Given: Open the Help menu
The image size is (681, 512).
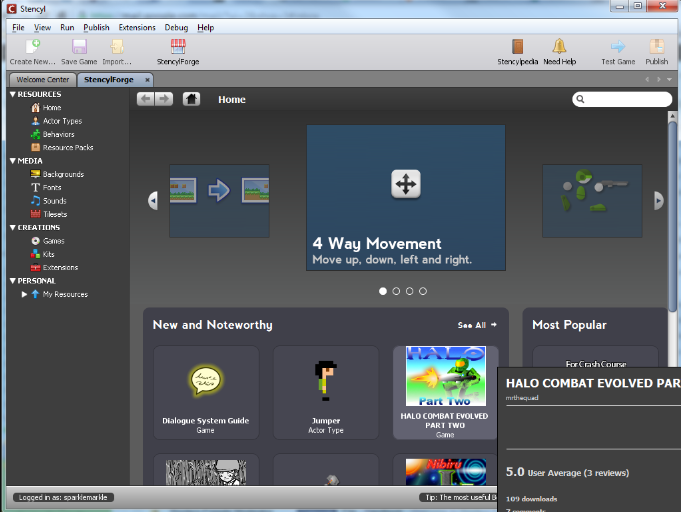Looking at the screenshot, I should 205,27.
